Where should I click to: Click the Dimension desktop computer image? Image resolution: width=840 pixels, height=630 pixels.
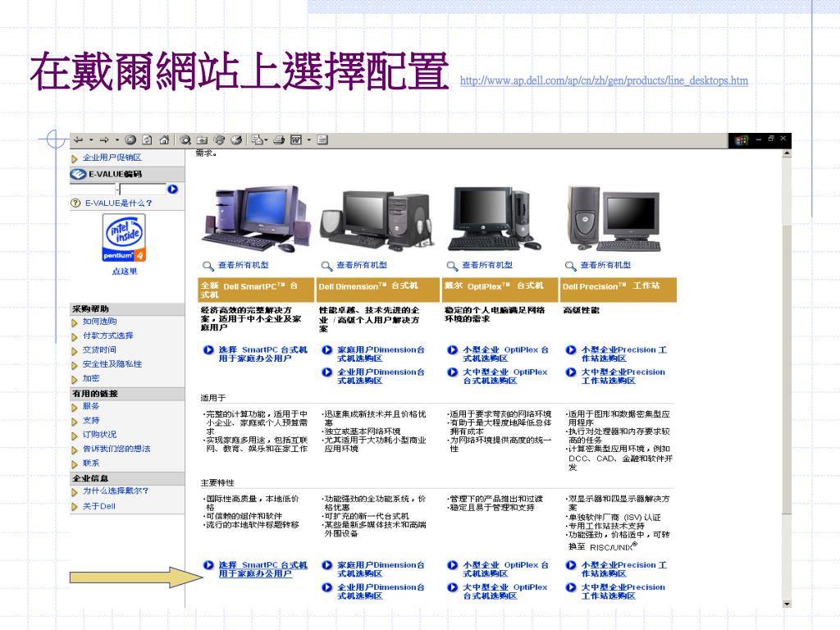click(377, 221)
